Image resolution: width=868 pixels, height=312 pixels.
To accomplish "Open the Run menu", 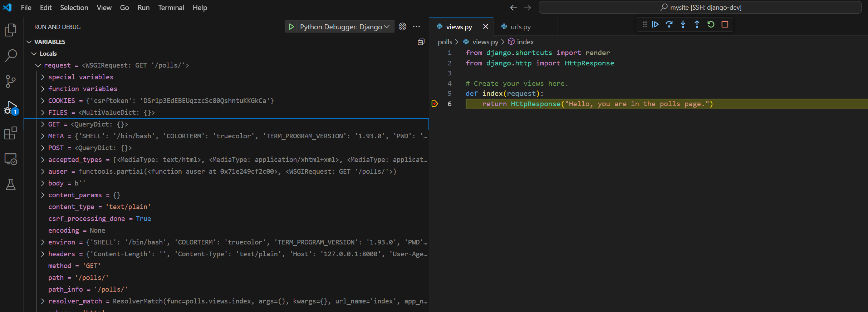I will click(143, 8).
